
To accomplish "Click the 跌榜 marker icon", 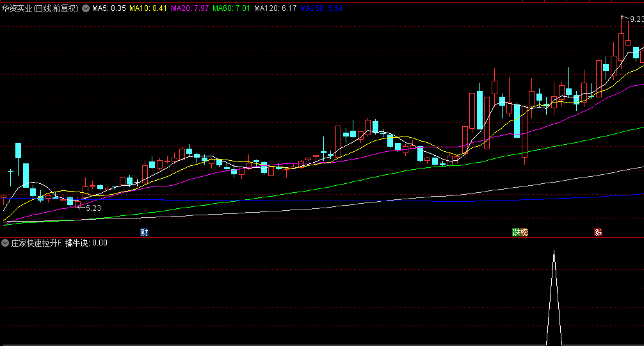I will click(x=520, y=233).
